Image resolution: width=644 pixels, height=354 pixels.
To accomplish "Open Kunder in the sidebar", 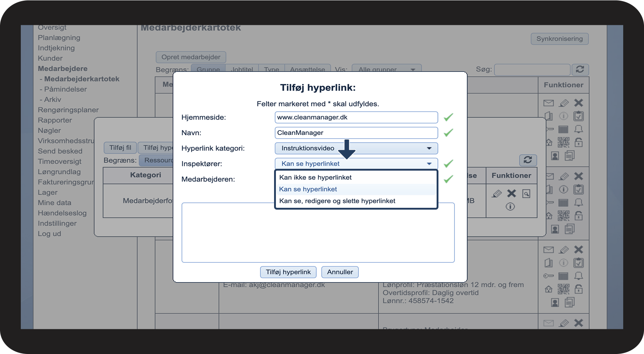I will click(50, 58).
